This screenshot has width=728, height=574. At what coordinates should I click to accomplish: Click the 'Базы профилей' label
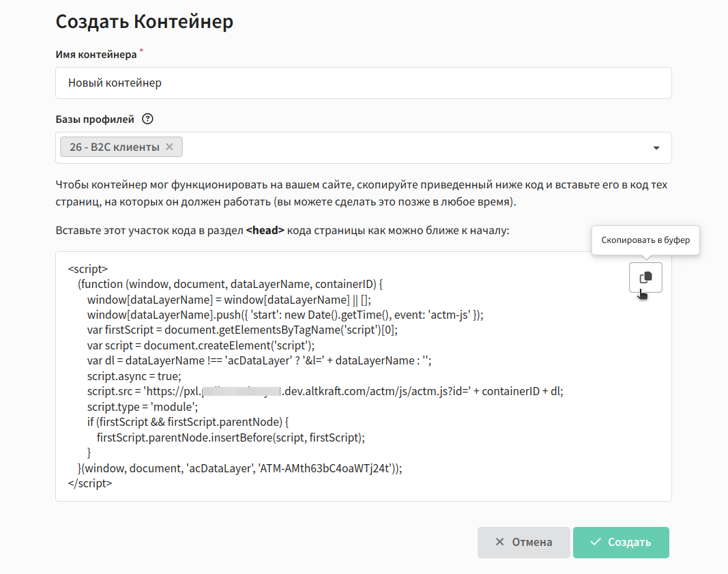click(95, 119)
